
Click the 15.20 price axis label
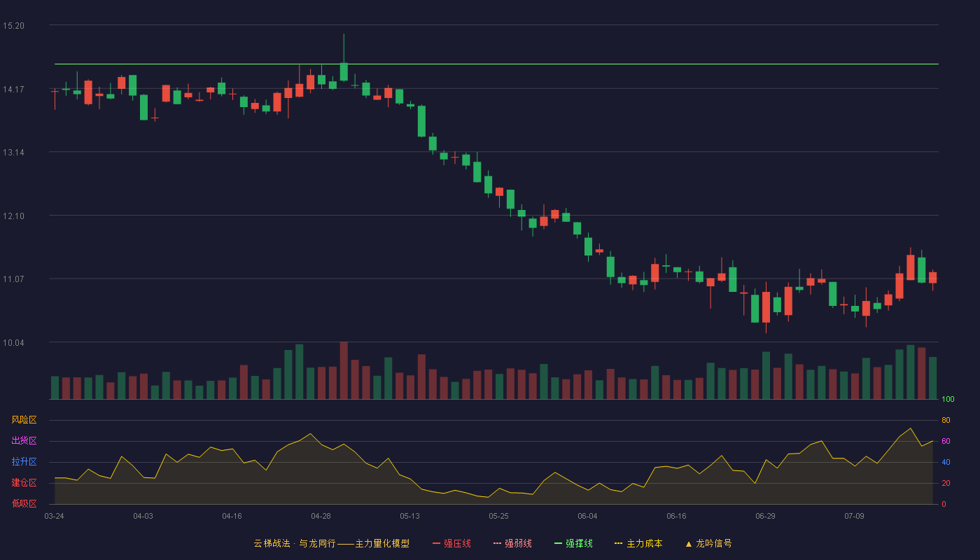point(13,26)
